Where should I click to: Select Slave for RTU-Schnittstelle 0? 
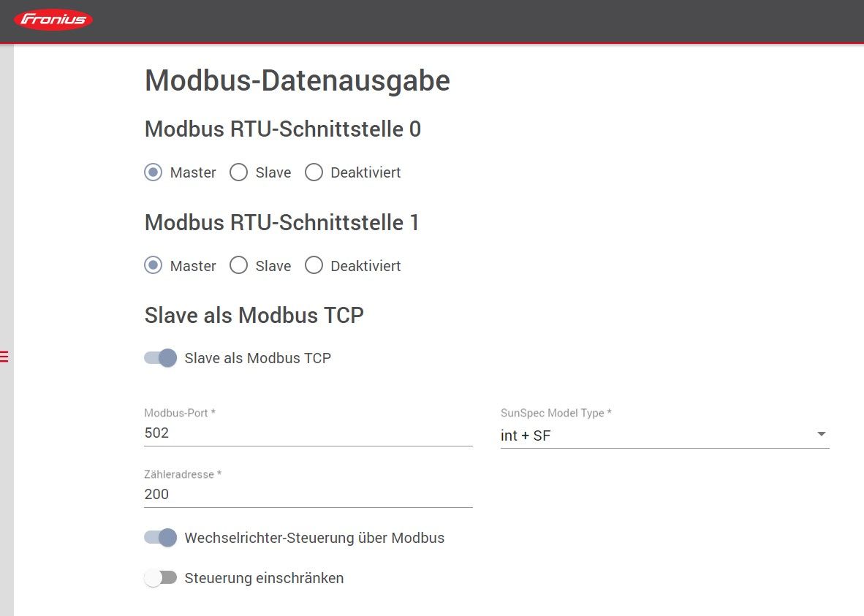[238, 172]
